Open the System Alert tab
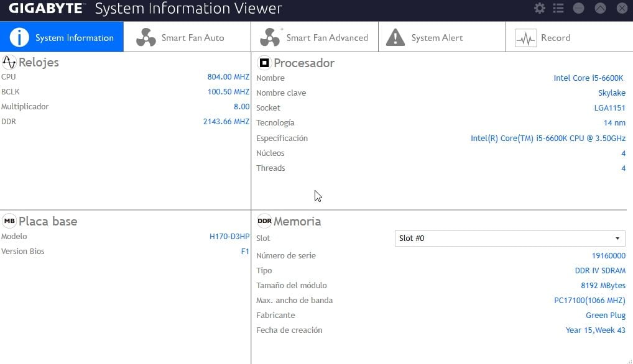633x364 pixels. pos(442,37)
